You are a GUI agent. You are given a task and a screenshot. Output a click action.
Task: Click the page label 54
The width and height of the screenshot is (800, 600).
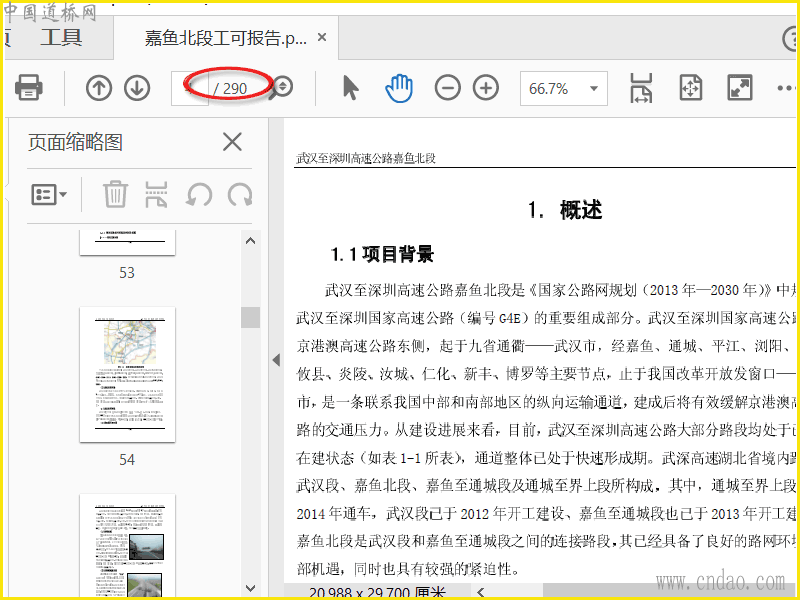(x=127, y=460)
